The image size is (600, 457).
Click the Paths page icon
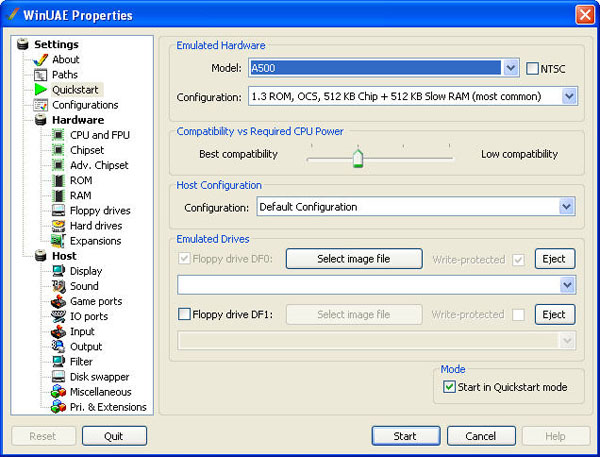click(x=40, y=75)
